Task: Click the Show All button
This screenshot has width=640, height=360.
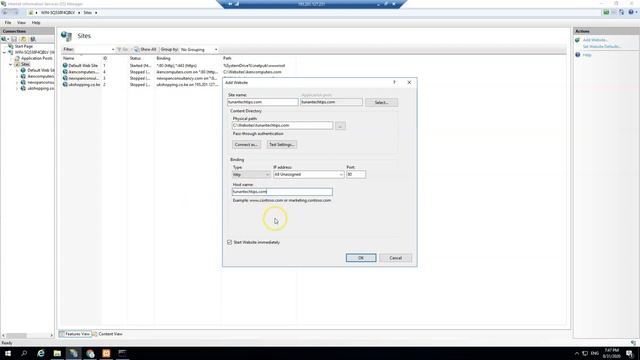Action: pos(145,49)
